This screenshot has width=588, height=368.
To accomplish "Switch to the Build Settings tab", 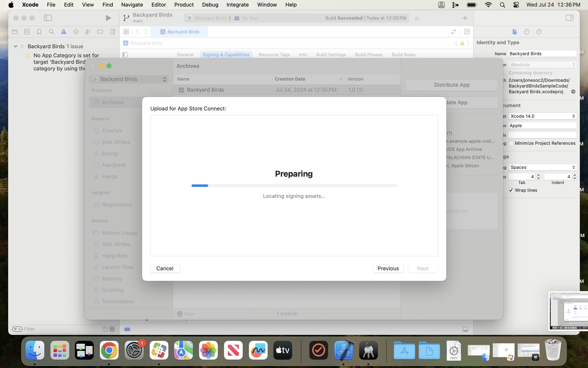I will coord(331,55).
